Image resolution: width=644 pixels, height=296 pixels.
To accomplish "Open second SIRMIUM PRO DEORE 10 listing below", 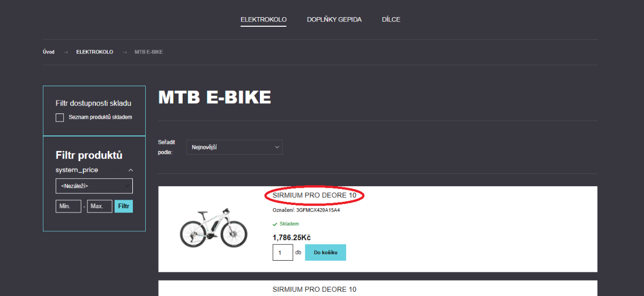I will [x=314, y=290].
